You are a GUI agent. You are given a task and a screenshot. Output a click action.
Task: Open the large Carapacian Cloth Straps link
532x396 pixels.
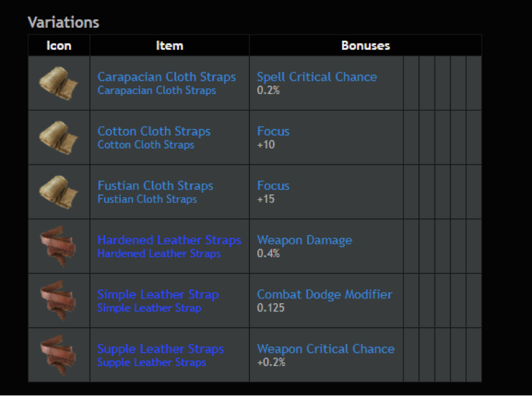(167, 77)
